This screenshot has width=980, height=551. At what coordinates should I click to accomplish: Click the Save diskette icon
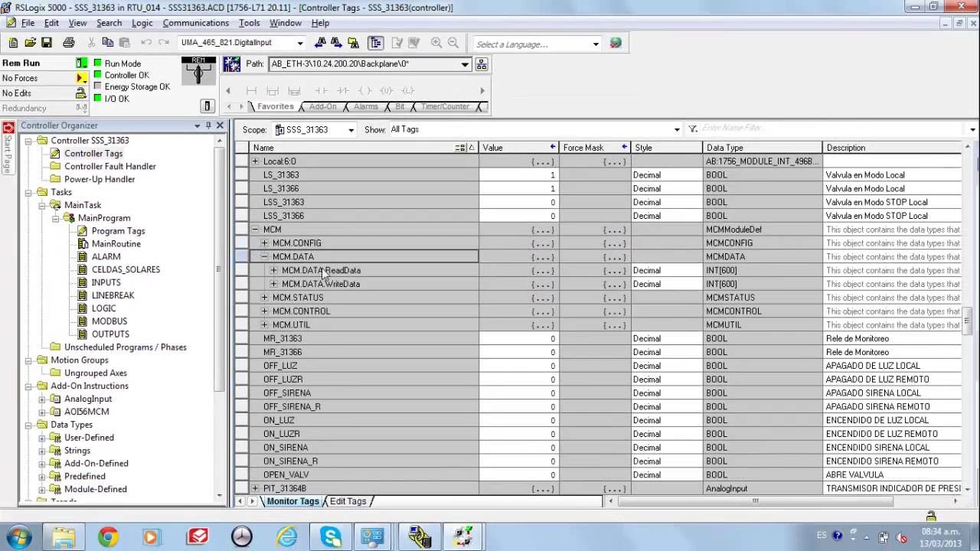47,43
